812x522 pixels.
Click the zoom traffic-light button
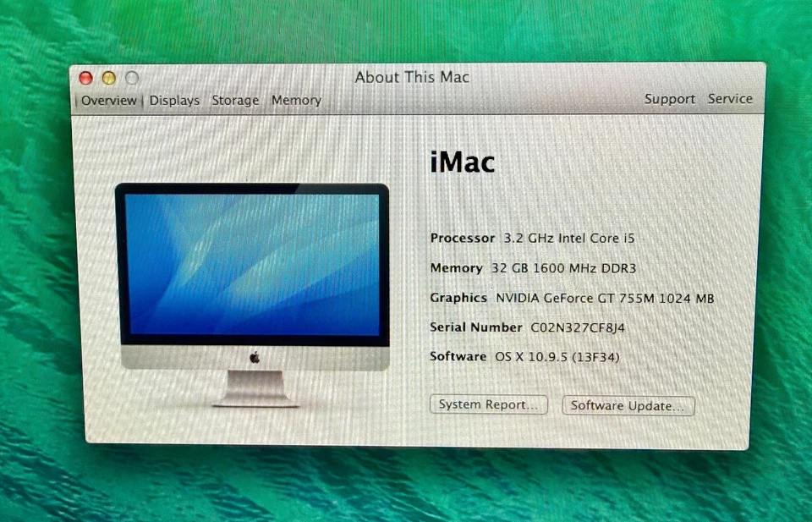[131, 77]
